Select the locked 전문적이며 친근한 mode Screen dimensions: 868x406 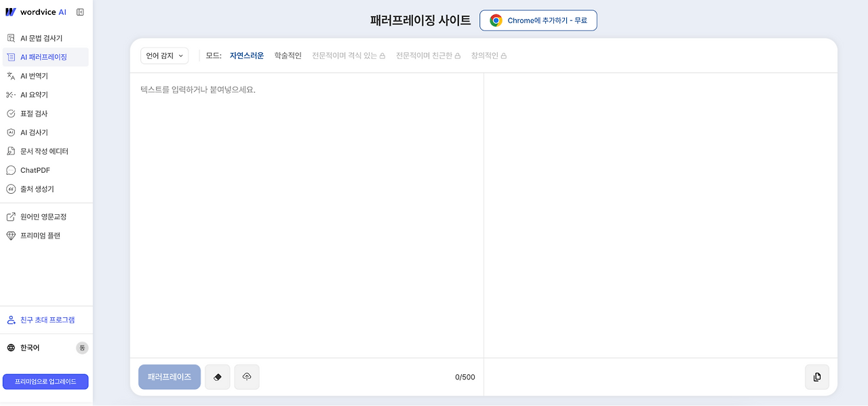click(429, 56)
